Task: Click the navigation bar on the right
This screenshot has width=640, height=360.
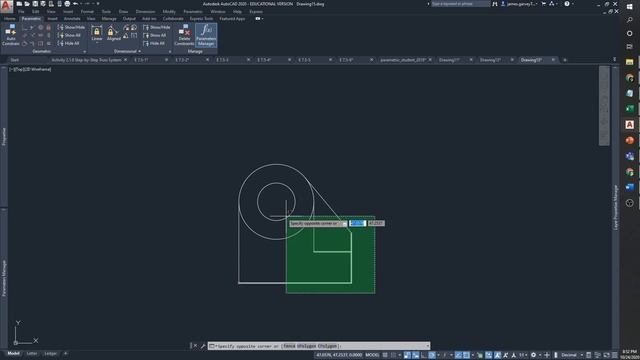Action: 604,106
